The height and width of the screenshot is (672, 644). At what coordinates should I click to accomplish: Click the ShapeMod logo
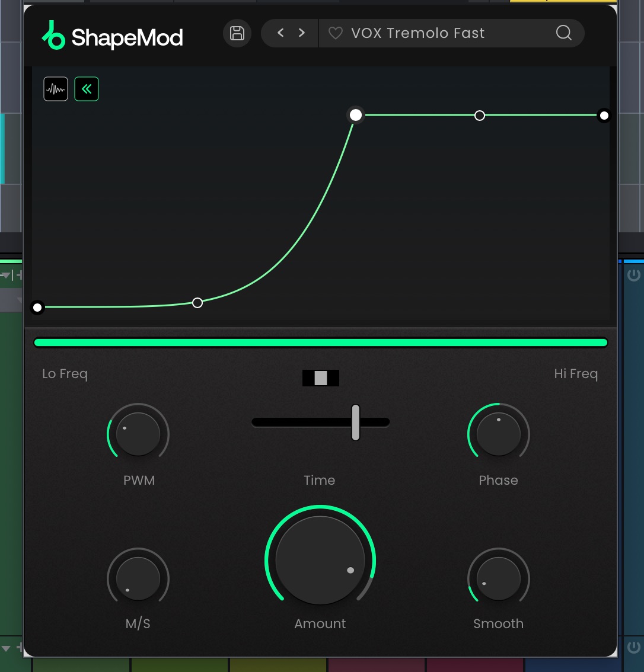113,37
